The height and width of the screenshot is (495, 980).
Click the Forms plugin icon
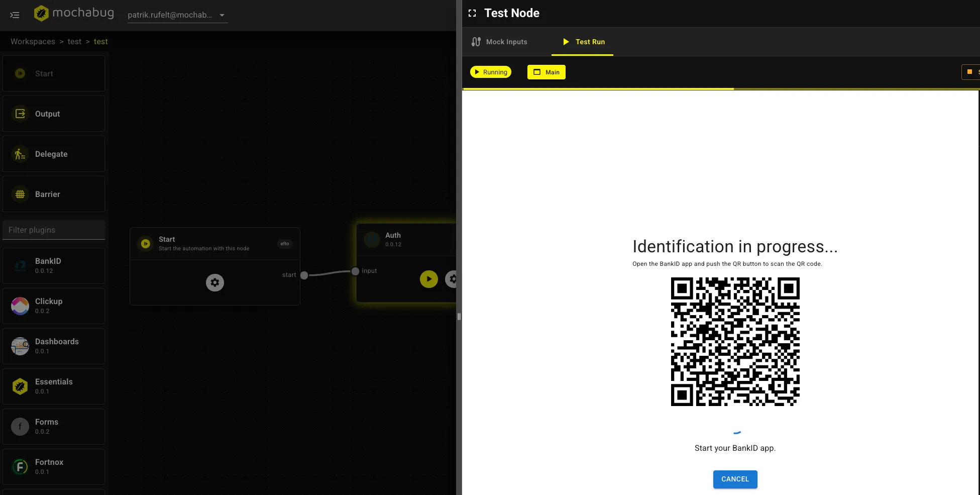tap(20, 426)
